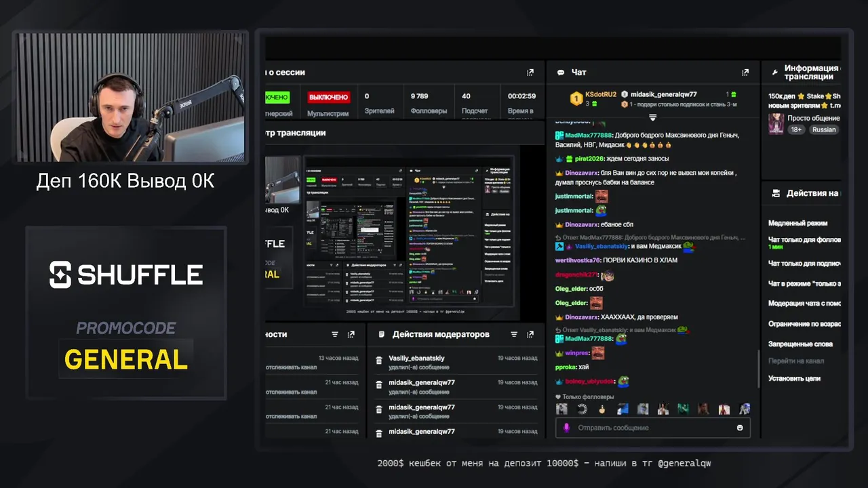Click Перейти на канал link

(796, 361)
